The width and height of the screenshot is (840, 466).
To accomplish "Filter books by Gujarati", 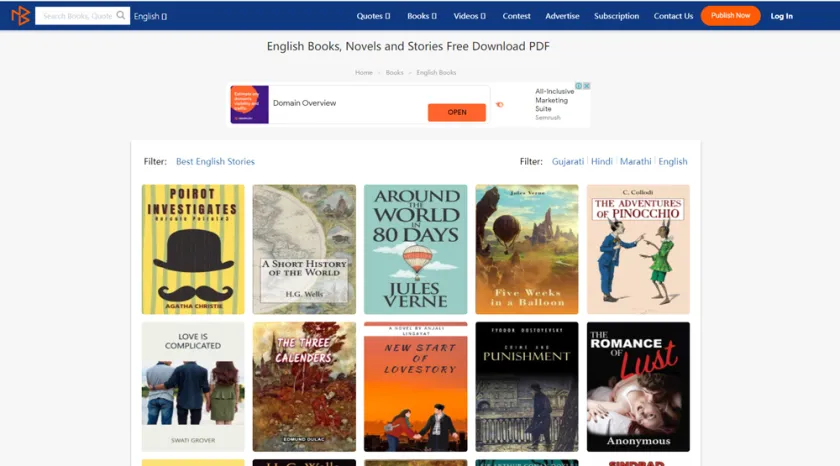I will [568, 161].
